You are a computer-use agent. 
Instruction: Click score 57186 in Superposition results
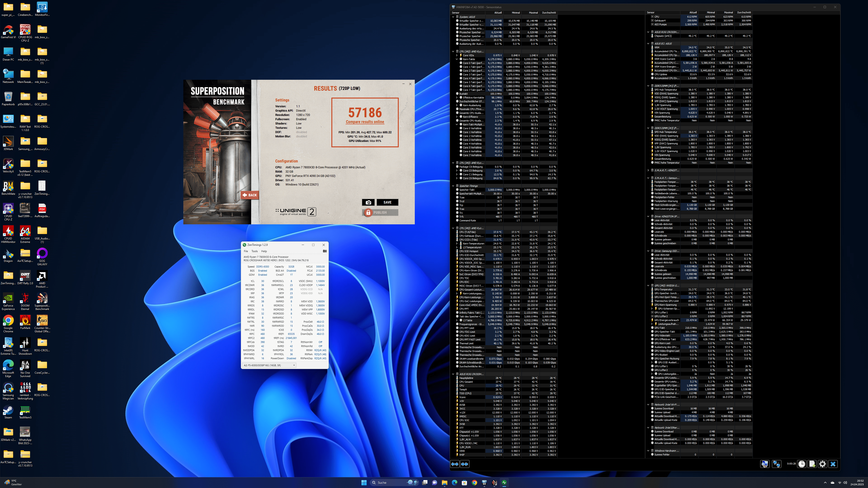pos(365,113)
